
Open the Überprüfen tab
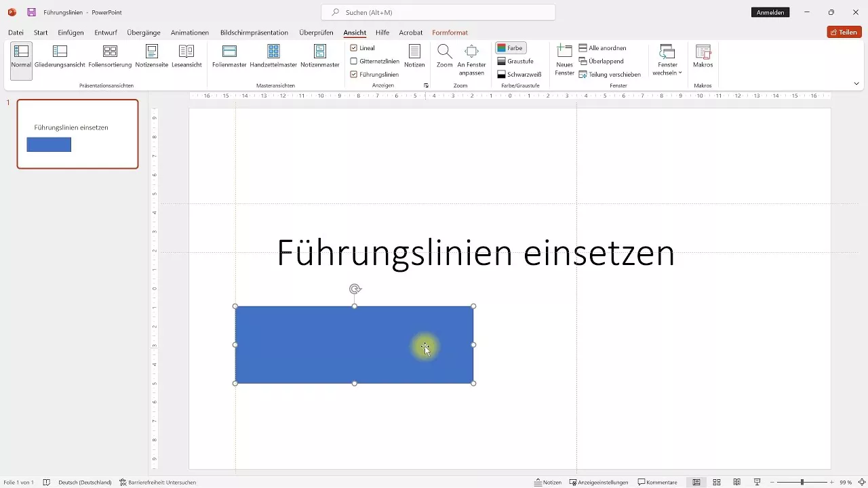pyautogui.click(x=317, y=33)
